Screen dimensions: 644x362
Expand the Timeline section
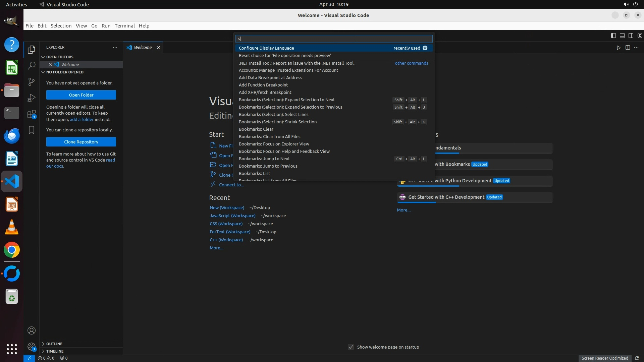pyautogui.click(x=55, y=351)
